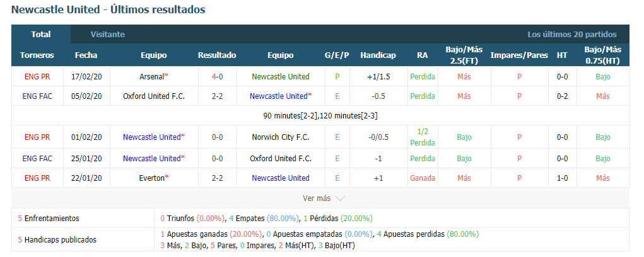The height and width of the screenshot is (257, 644).
Task: Click Norwich City F.C. team link
Action: [281, 137]
